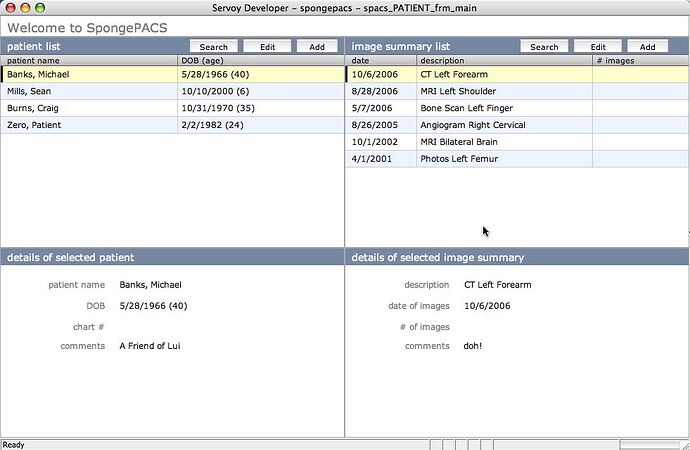The height and width of the screenshot is (450, 690).
Task: Click comments field 'doh!'
Action: click(473, 346)
